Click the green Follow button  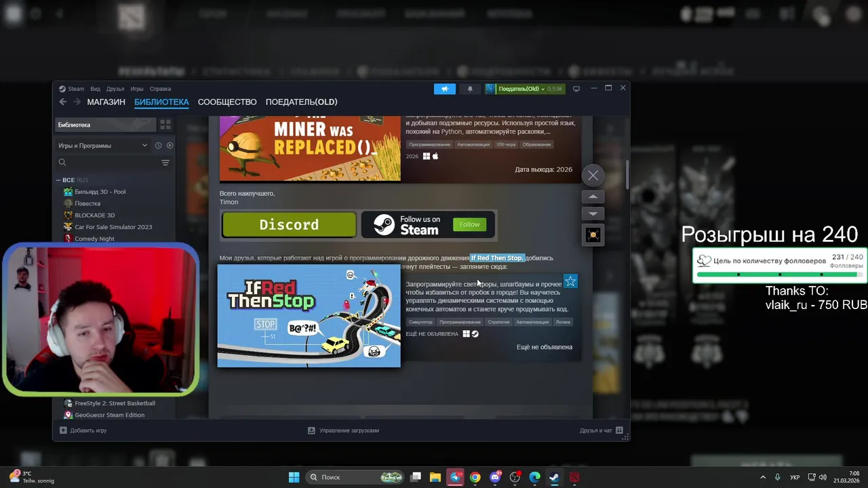(x=469, y=224)
